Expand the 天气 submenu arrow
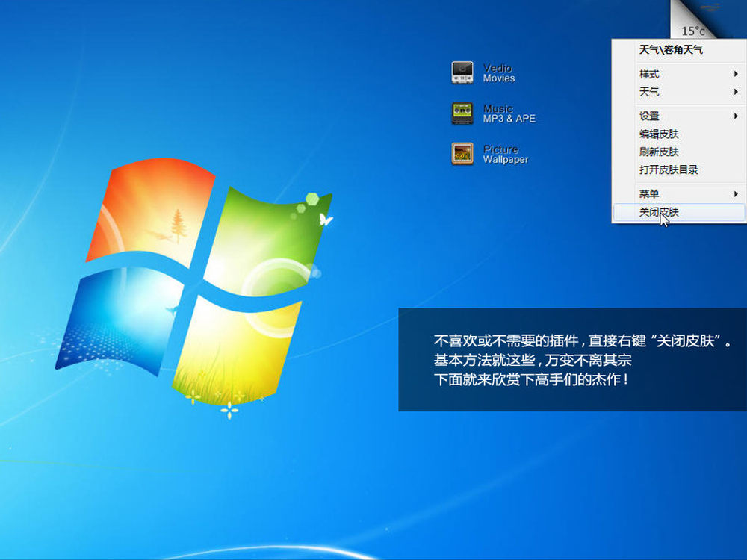Image resolution: width=747 pixels, height=560 pixels. (x=736, y=92)
